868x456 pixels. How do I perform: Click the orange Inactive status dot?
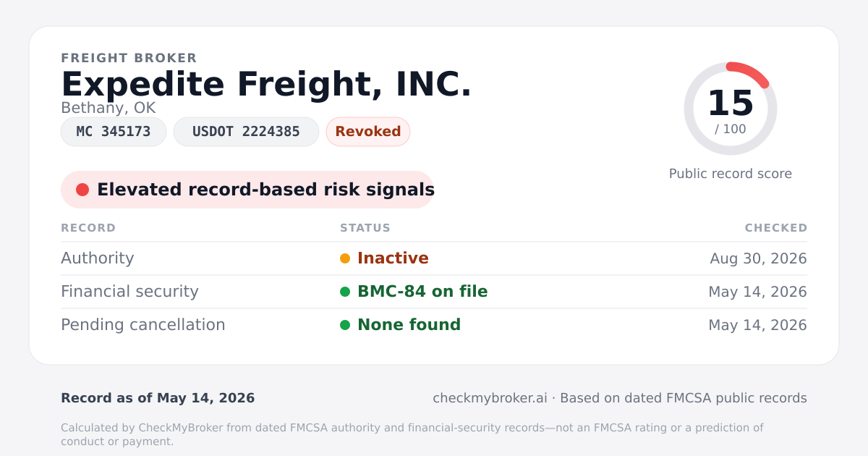345,258
